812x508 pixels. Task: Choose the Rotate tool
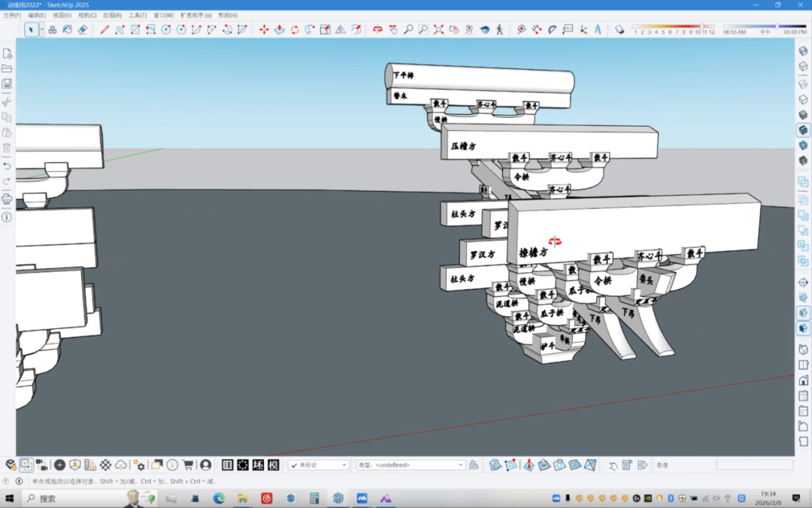(295, 29)
